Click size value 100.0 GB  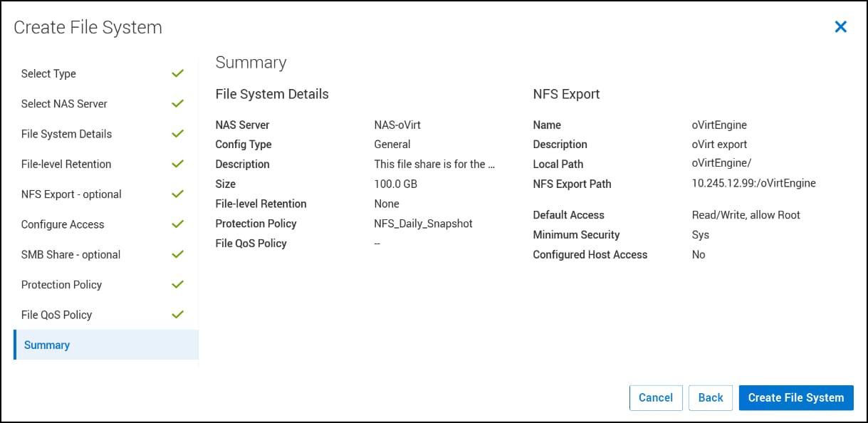pos(395,184)
